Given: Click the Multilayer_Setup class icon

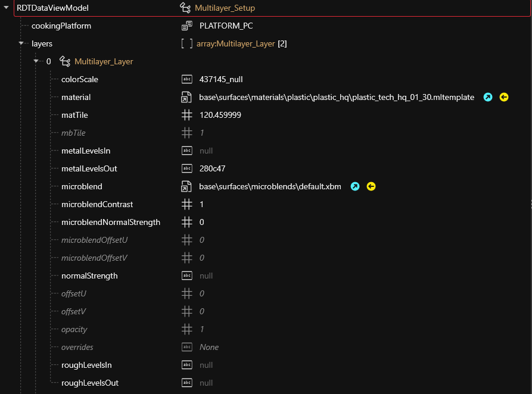Looking at the screenshot, I should click(x=186, y=8).
